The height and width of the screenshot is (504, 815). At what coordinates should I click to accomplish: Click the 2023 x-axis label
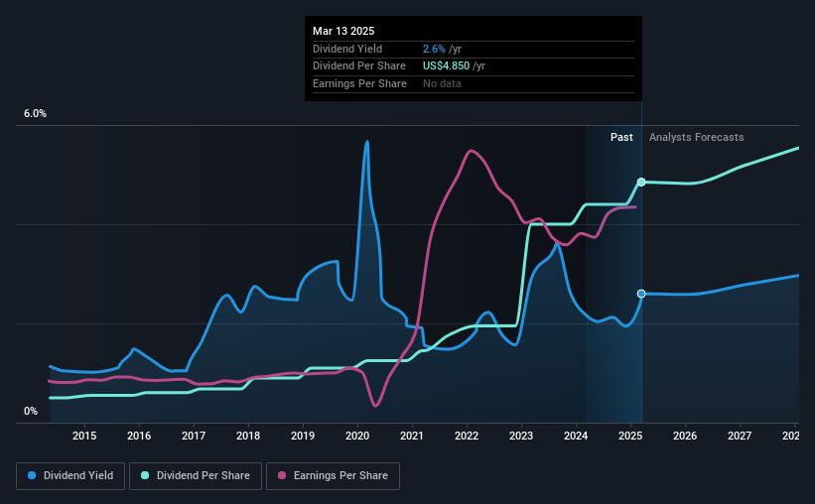point(521,436)
